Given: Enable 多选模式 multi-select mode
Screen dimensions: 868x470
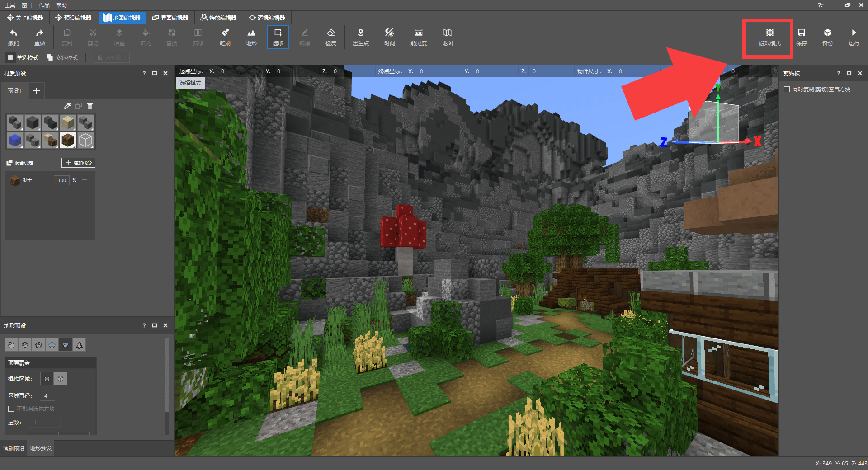Looking at the screenshot, I should [x=62, y=58].
